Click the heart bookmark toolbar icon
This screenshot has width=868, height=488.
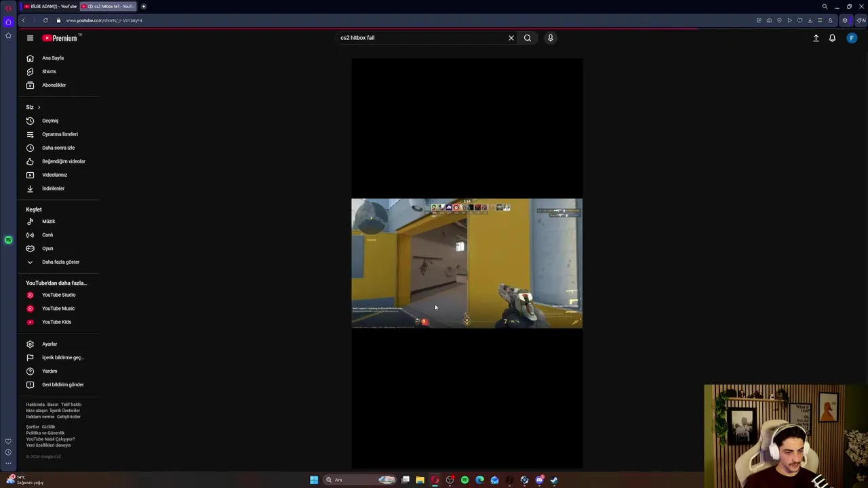pos(800,20)
